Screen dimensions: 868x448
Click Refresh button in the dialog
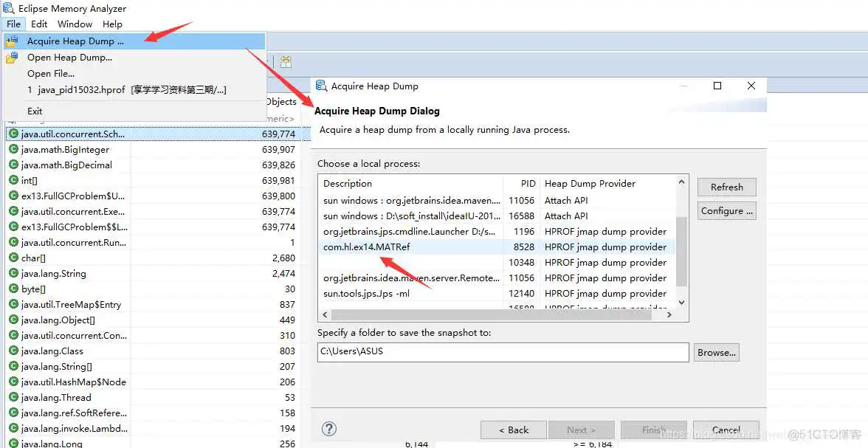[x=727, y=187]
